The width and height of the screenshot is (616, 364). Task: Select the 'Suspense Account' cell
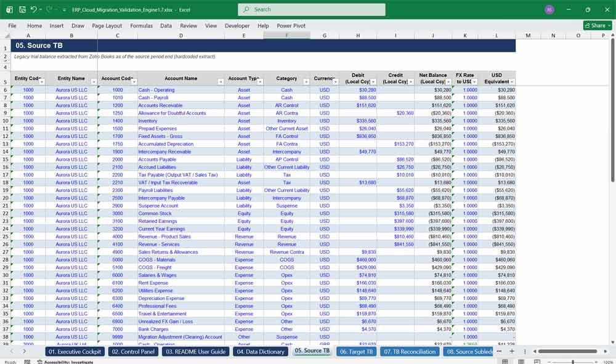click(x=180, y=206)
